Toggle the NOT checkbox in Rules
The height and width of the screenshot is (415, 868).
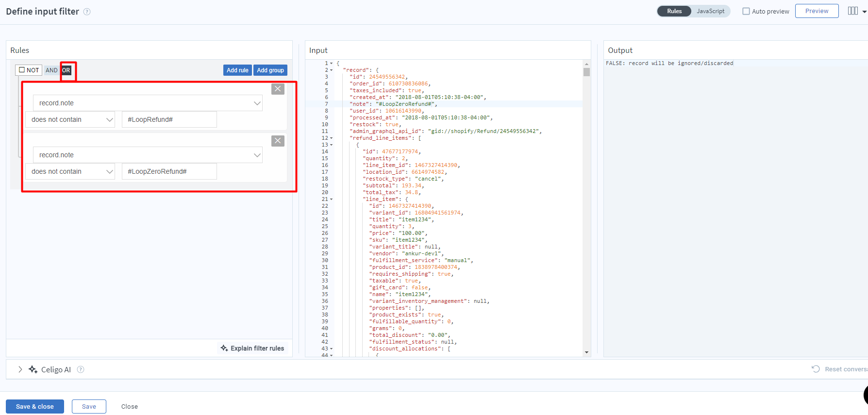22,70
